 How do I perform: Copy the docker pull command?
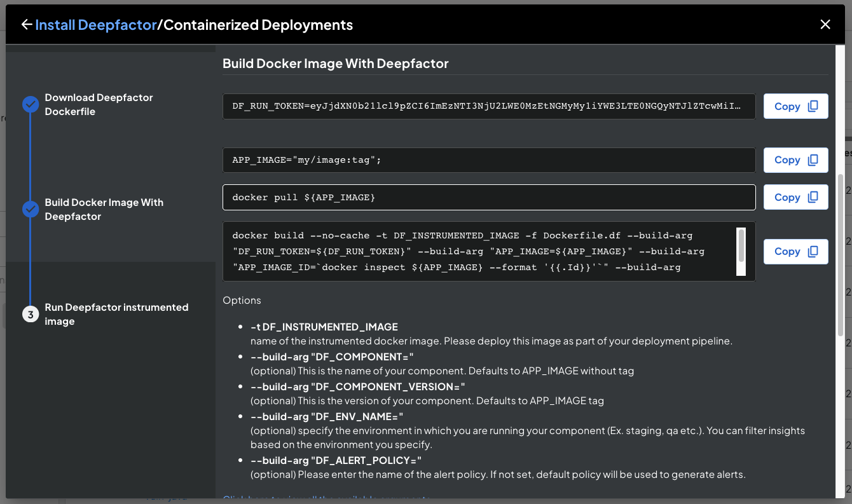click(x=795, y=197)
